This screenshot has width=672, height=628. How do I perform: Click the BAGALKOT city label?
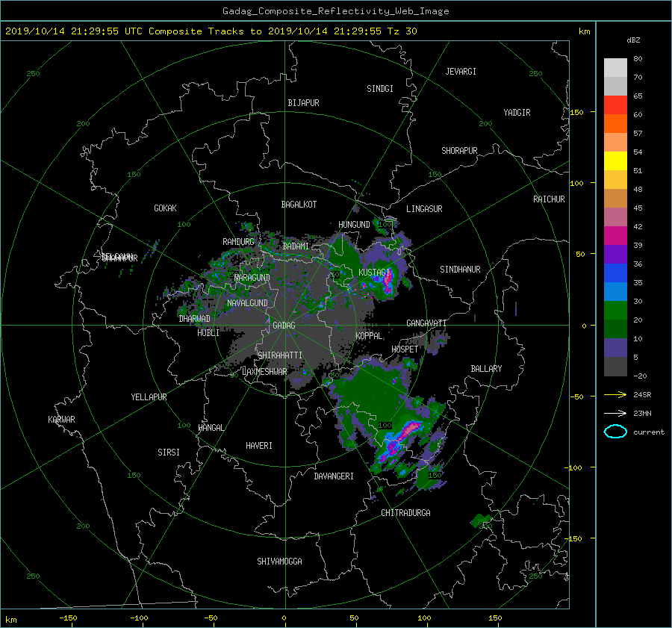point(299,205)
